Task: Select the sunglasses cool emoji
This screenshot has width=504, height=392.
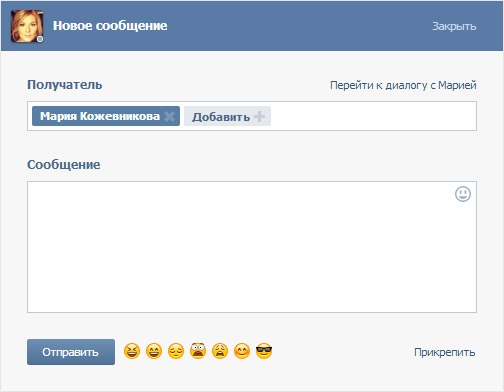Action: [x=264, y=351]
